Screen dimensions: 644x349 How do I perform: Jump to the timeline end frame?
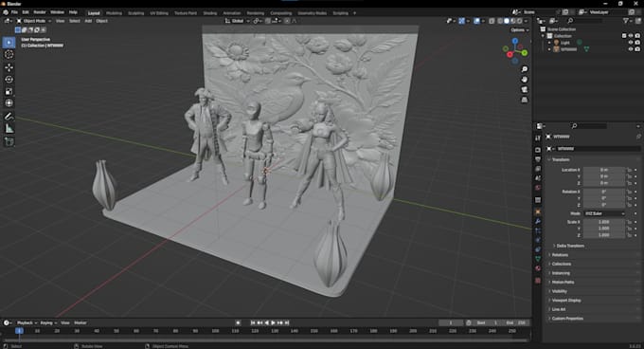287,323
